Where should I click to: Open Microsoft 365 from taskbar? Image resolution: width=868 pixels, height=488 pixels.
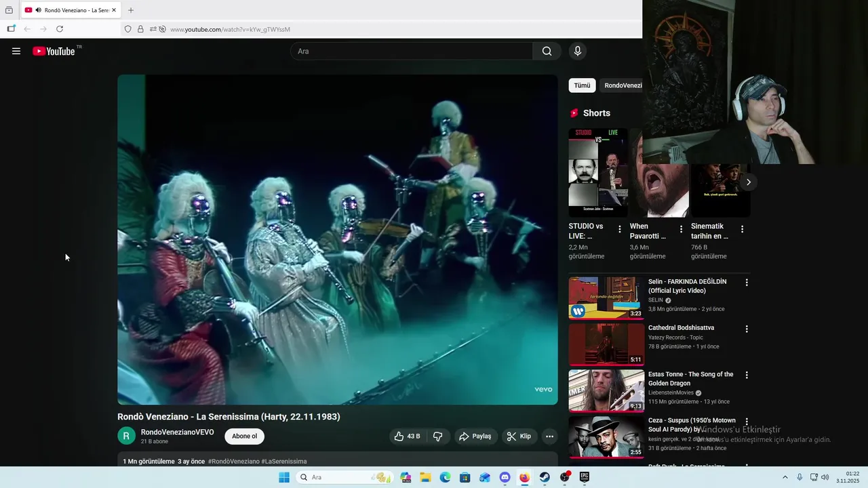406,477
